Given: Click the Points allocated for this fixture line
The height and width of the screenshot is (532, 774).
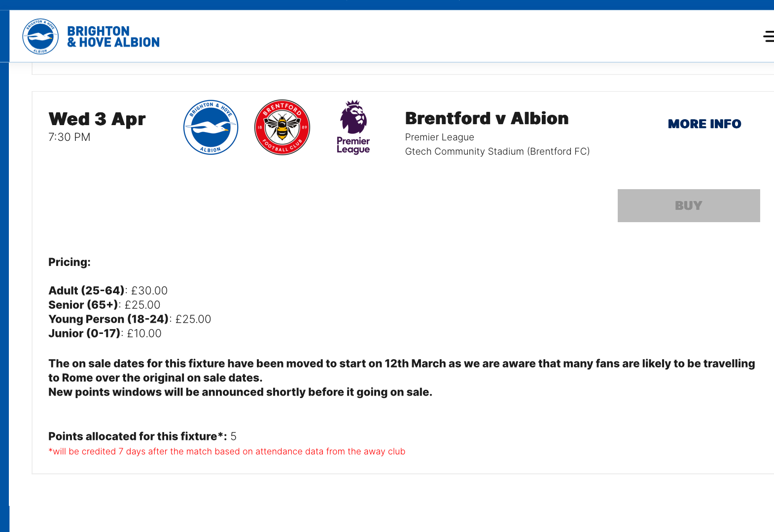Looking at the screenshot, I should [142, 436].
